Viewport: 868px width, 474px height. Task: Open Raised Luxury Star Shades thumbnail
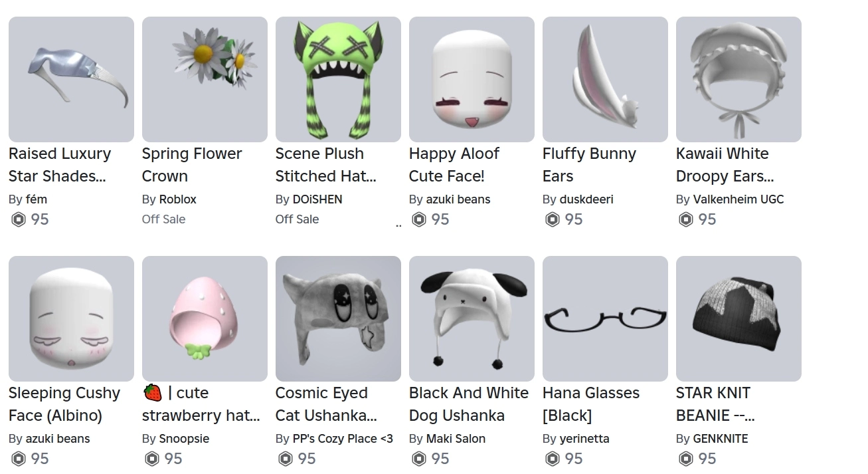click(71, 79)
